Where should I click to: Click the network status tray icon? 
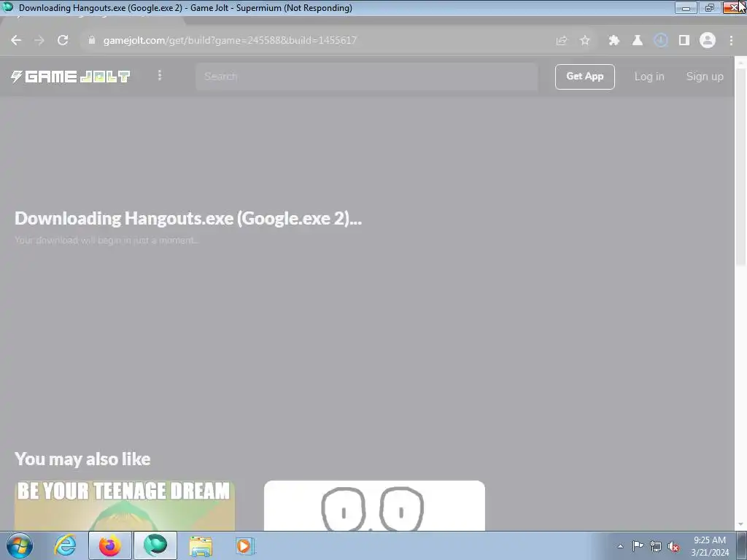[x=656, y=546]
